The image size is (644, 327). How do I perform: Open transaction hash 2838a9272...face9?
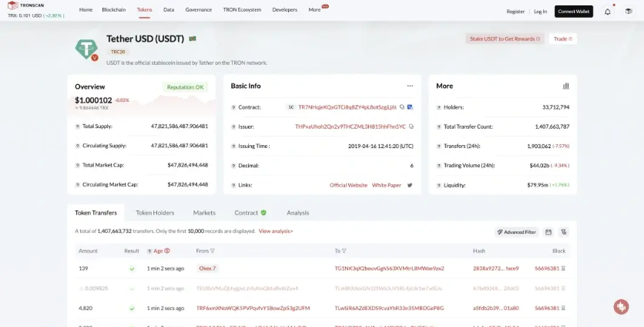coord(496,268)
